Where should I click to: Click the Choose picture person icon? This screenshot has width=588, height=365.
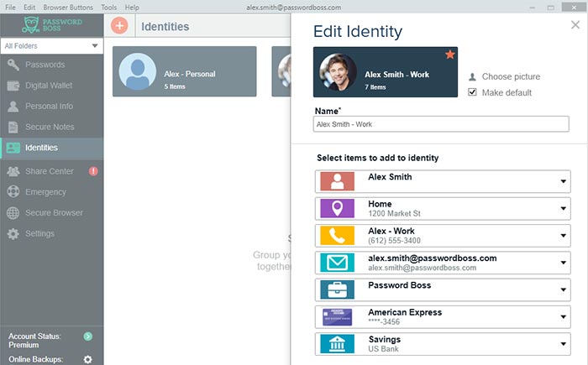tap(472, 77)
